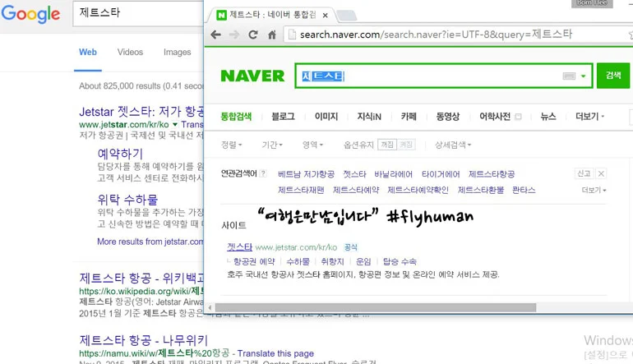The image size is (633, 364).
Task: Open the 지식iN tab
Action: tap(369, 117)
